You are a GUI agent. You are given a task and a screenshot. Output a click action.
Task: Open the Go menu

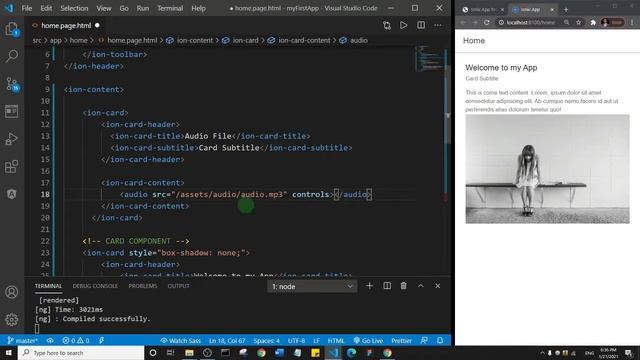pos(124,8)
